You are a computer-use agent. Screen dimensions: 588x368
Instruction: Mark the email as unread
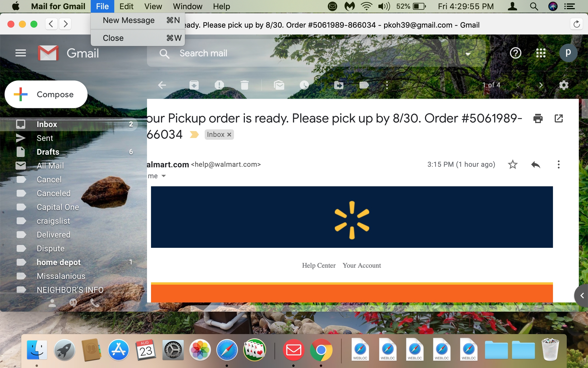tap(279, 85)
